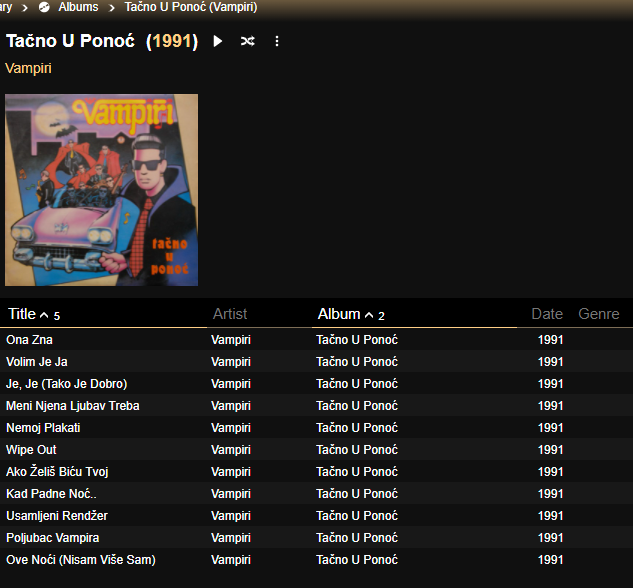Click album name in Kad Padne Noć row

[357, 494]
